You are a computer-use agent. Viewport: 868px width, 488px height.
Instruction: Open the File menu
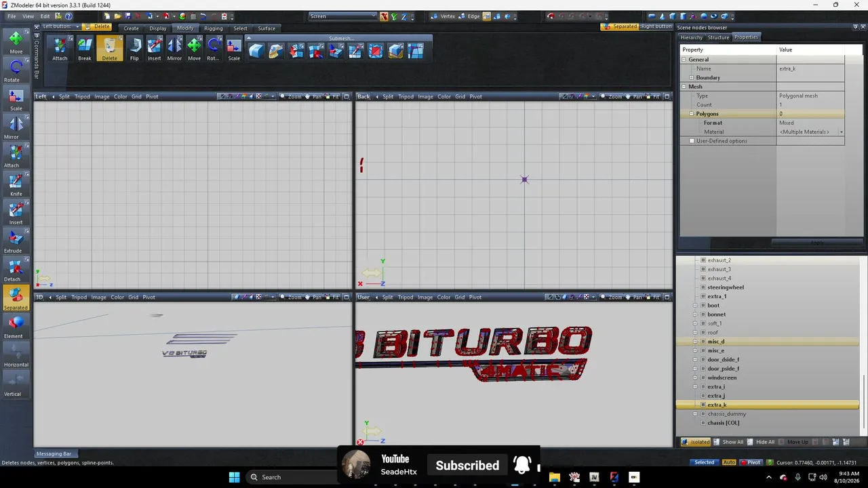[x=12, y=16]
